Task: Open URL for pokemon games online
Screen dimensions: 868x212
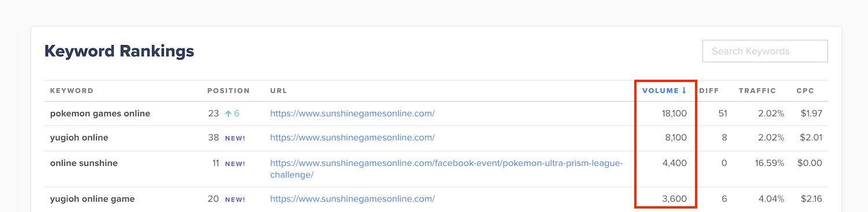Action: point(352,113)
